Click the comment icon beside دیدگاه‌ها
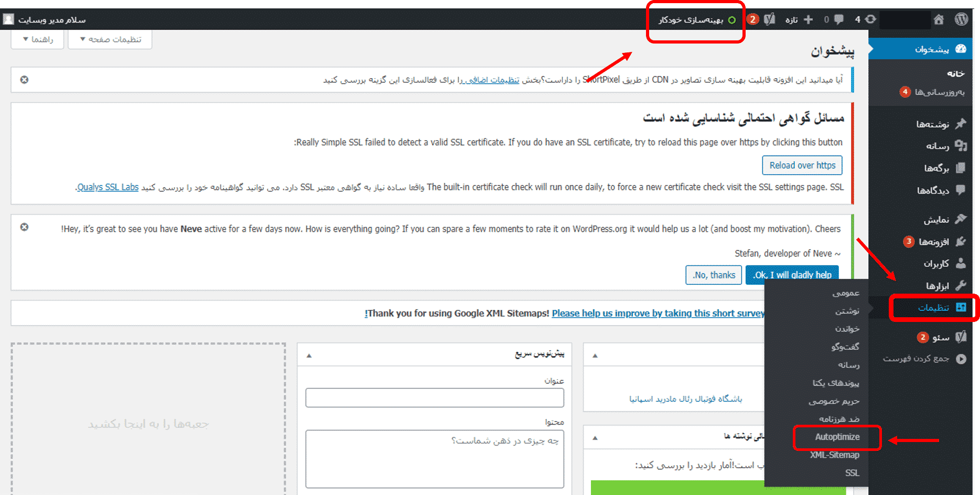The image size is (980, 495). click(x=961, y=190)
